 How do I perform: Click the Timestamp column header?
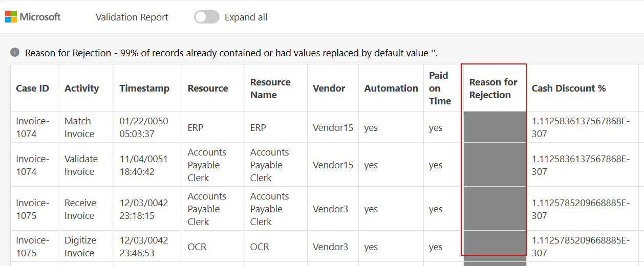click(144, 88)
